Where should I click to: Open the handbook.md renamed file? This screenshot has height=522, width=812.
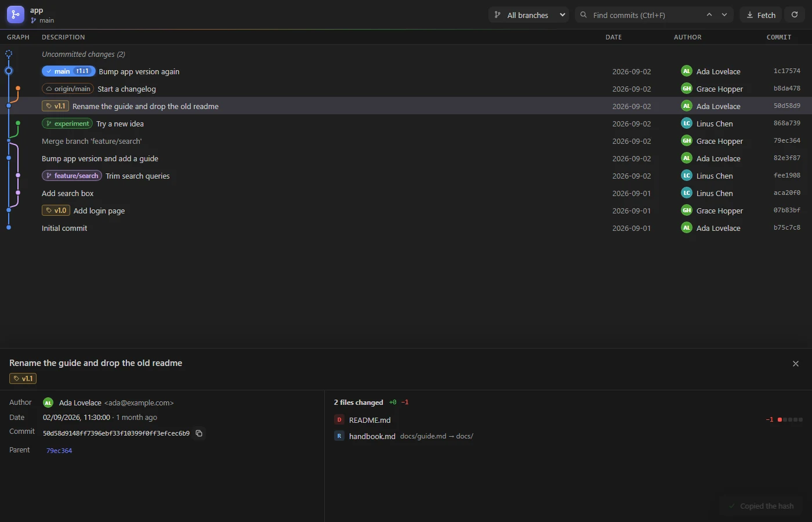coord(568,436)
